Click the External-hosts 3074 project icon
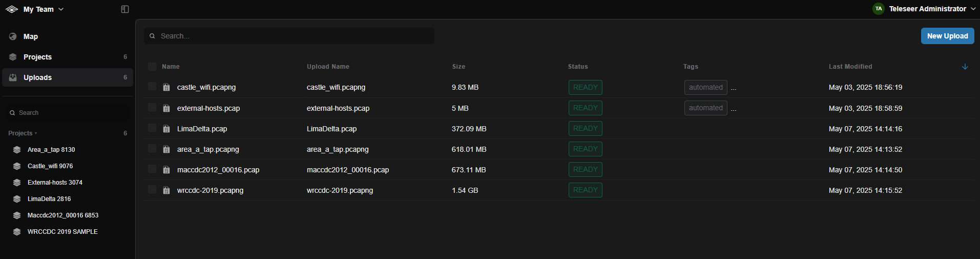Screen dimensions: 980x259 tap(17, 183)
